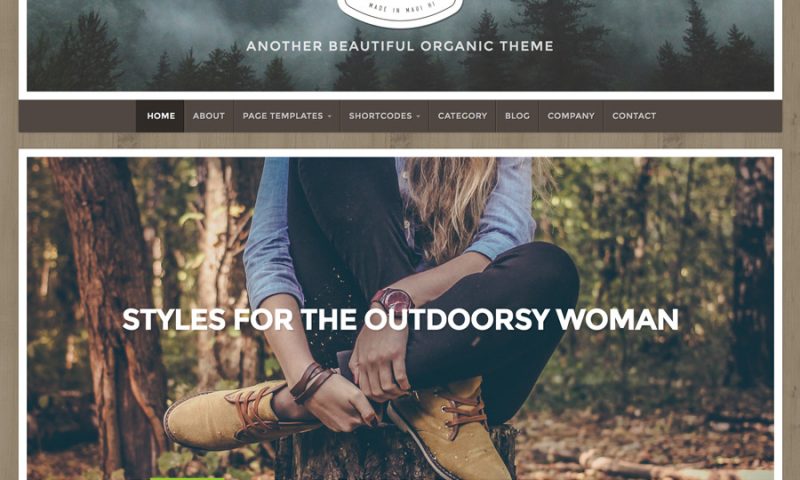The height and width of the screenshot is (480, 800).
Task: Click the 'Another Beautiful Organic Theme' tagline
Action: pos(400,46)
